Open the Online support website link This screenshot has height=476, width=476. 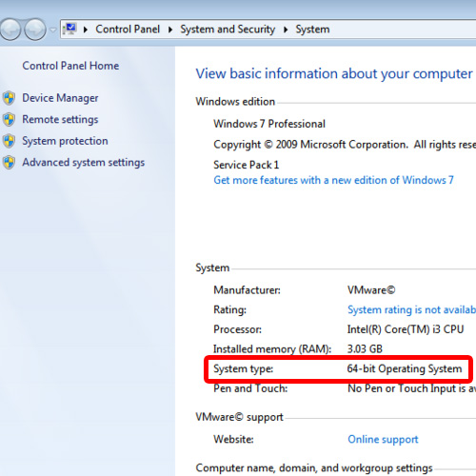click(383, 440)
